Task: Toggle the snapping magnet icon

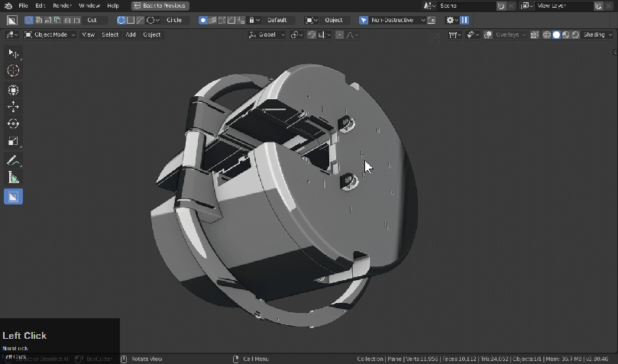Action: tap(312, 34)
